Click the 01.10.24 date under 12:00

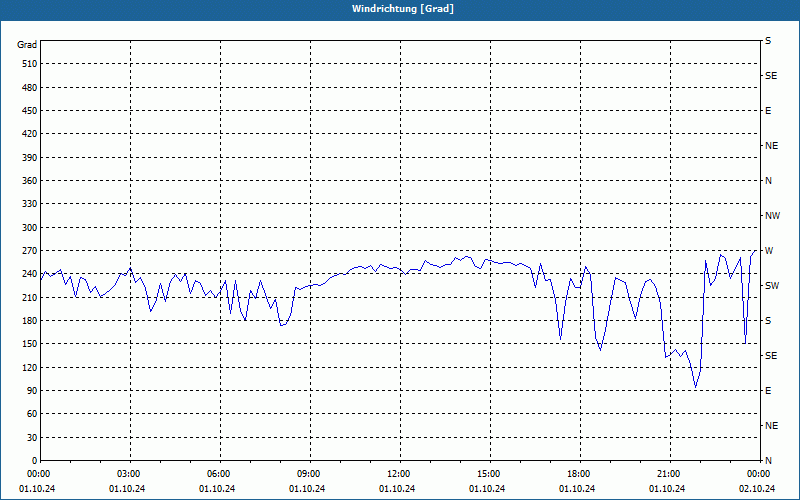click(397, 489)
